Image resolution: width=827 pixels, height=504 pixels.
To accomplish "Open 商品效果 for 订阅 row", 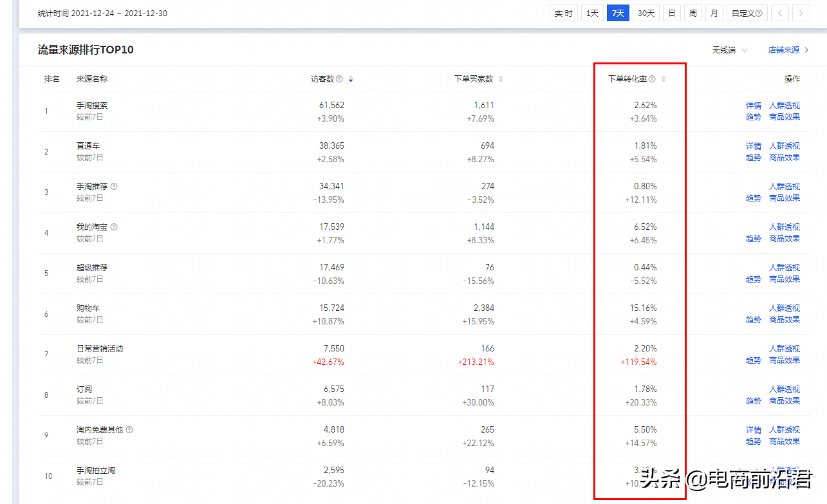I will 785,401.
